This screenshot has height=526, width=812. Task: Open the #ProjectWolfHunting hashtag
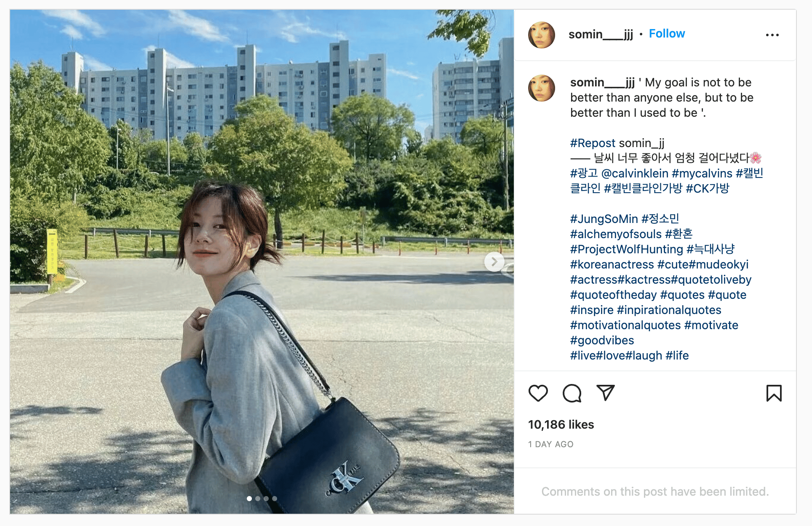point(626,249)
